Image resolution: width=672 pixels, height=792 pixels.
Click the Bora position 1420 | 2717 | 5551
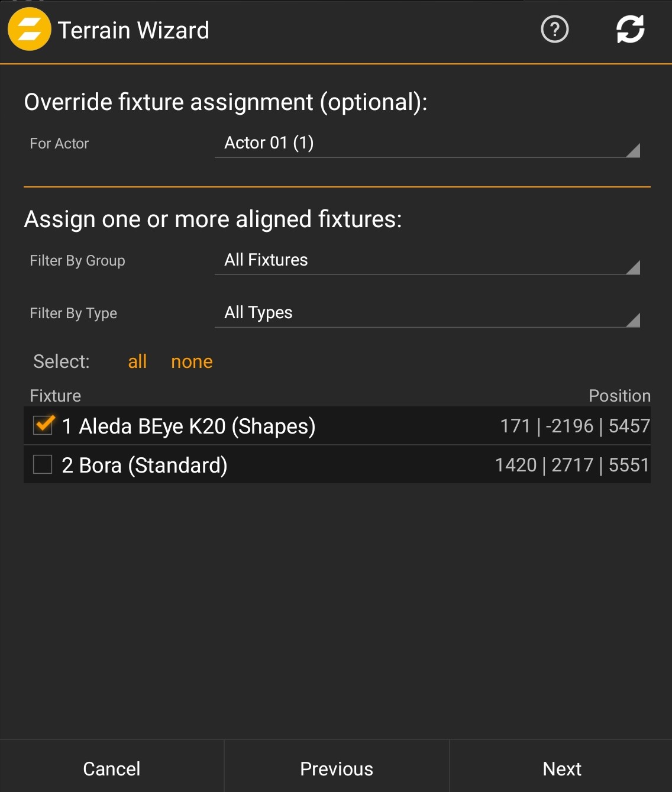click(571, 465)
